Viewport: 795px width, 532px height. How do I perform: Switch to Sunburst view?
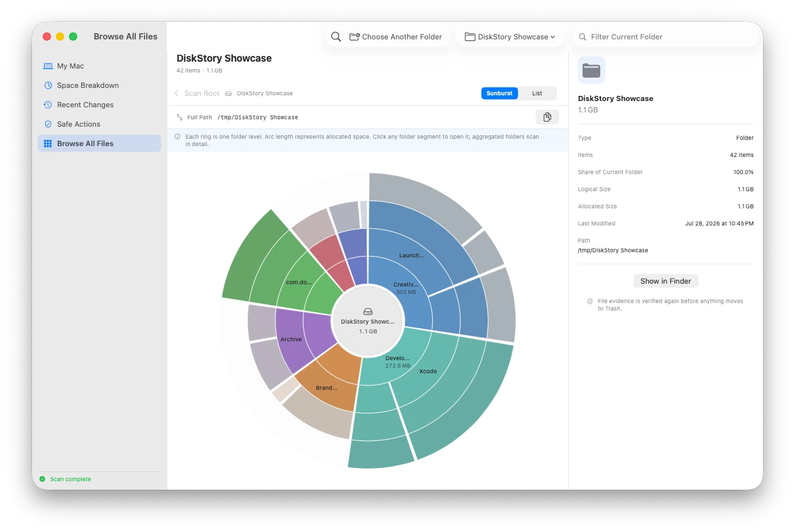pyautogui.click(x=500, y=94)
